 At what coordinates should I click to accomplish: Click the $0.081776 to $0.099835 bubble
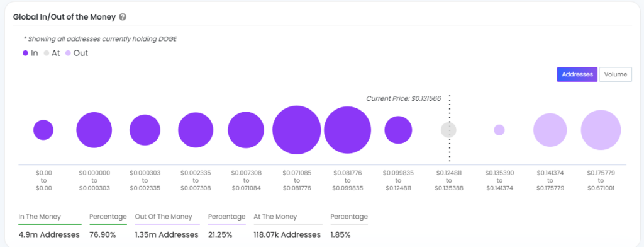[x=347, y=130]
